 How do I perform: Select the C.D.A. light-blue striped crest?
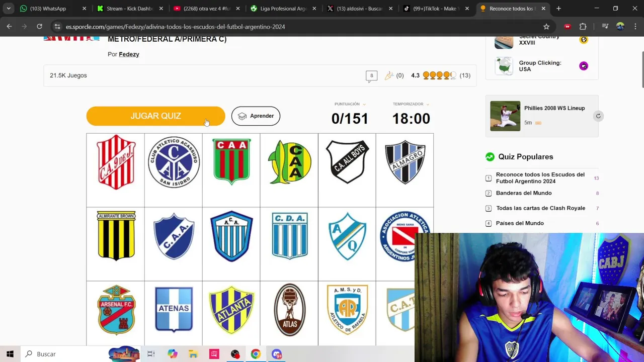pos(289,235)
